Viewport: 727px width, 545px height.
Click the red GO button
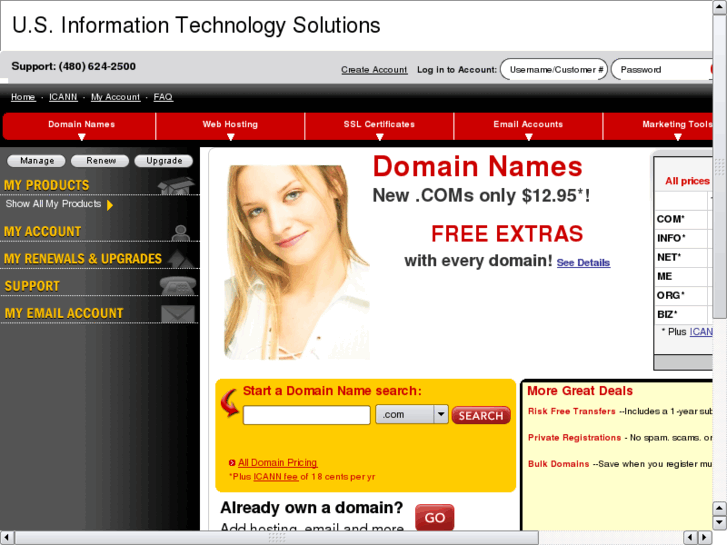[x=434, y=517]
